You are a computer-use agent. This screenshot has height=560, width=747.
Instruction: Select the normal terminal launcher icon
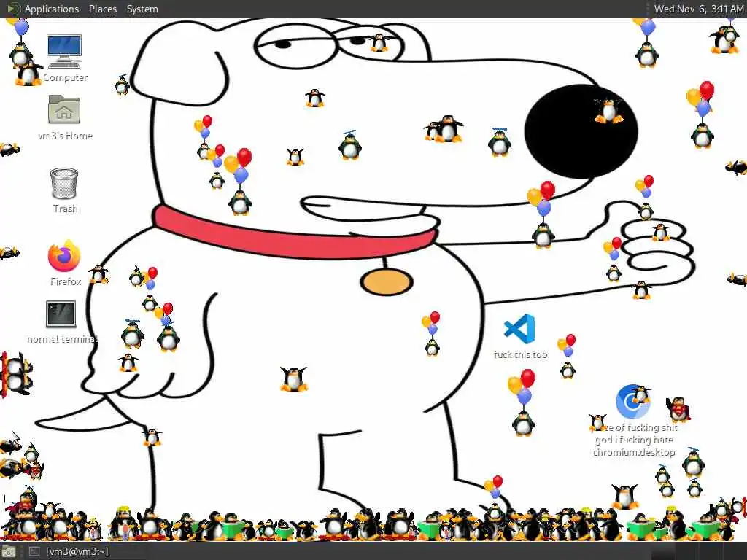[x=61, y=314]
